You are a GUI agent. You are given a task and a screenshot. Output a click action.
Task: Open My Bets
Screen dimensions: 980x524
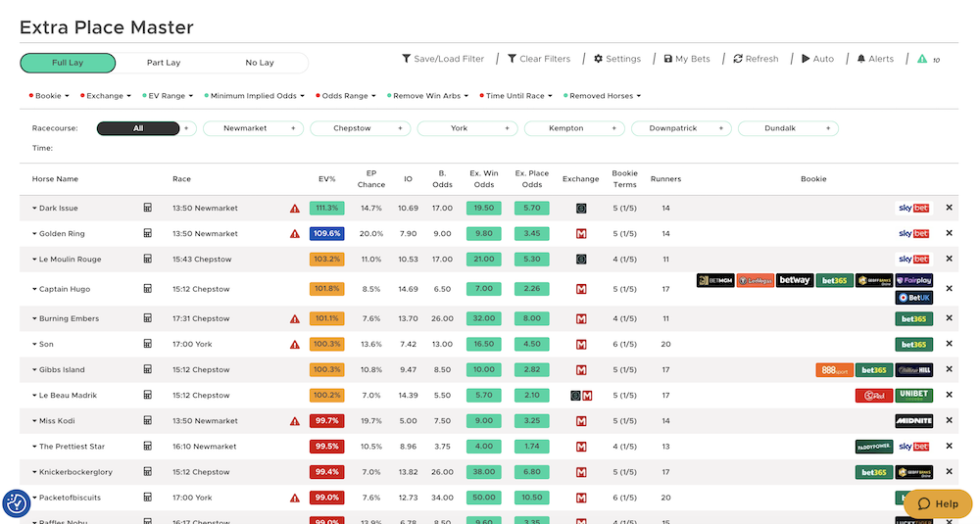pyautogui.click(x=687, y=59)
